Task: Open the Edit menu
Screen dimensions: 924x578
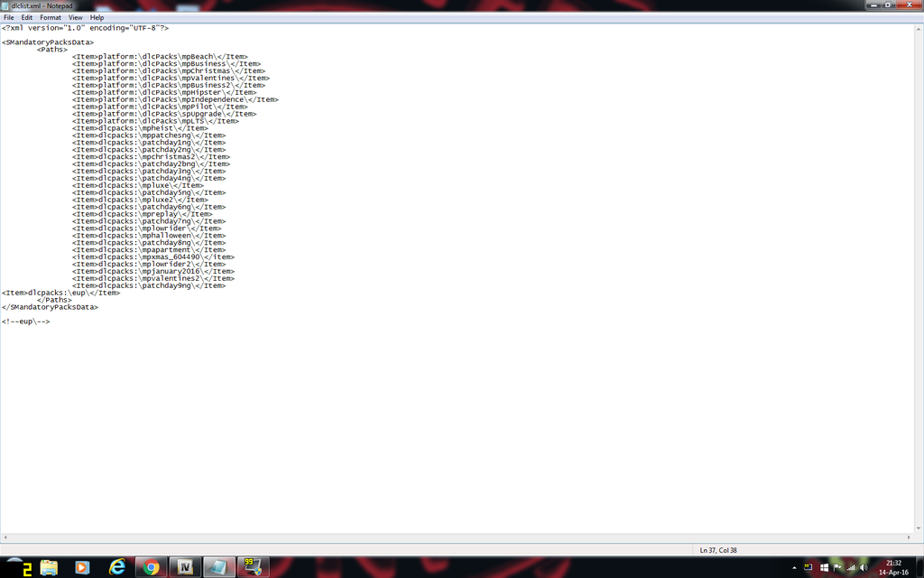Action: coord(27,17)
